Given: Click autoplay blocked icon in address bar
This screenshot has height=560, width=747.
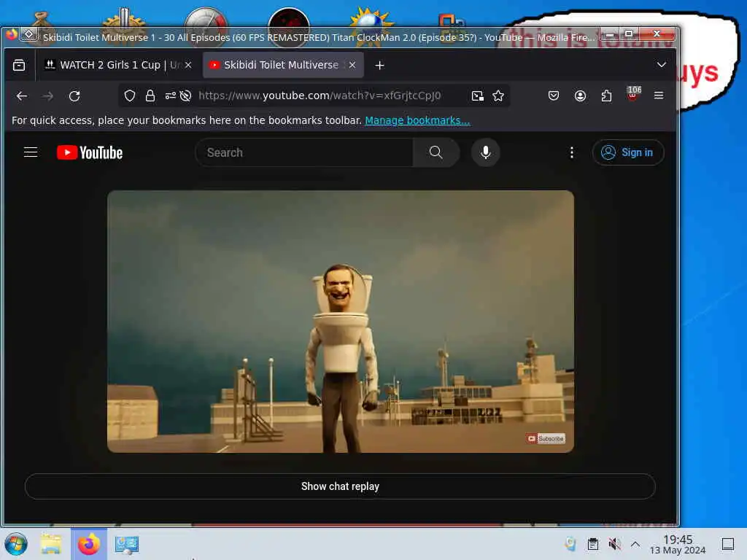Looking at the screenshot, I should pos(186,96).
